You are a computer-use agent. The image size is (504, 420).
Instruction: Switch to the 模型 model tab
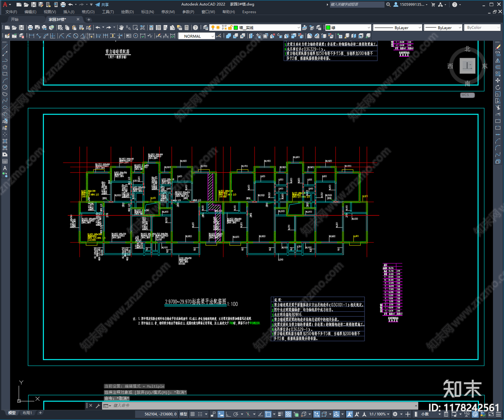12,413
